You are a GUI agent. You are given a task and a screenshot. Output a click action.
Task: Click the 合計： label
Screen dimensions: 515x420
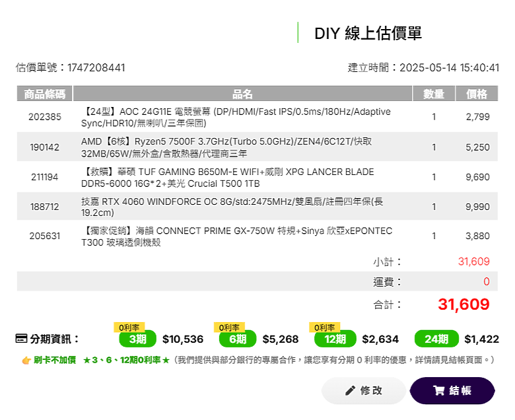pyautogui.click(x=387, y=304)
